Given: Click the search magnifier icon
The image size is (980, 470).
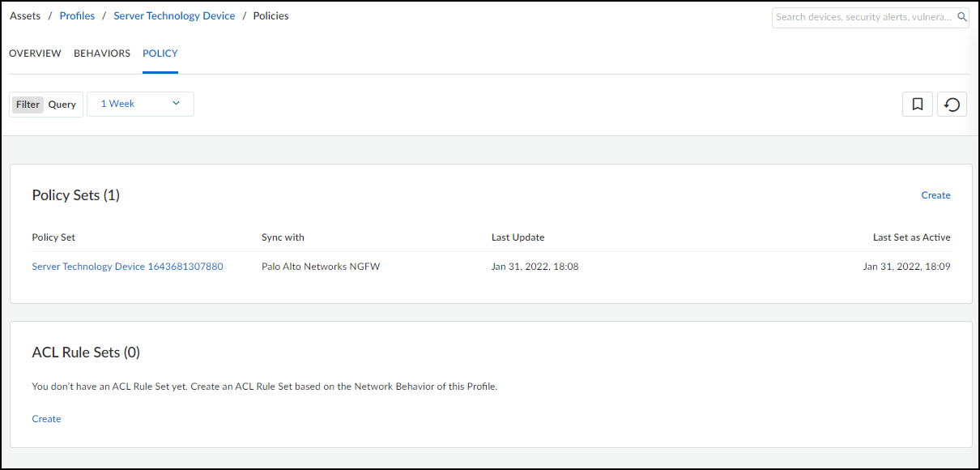Looking at the screenshot, I should (962, 17).
